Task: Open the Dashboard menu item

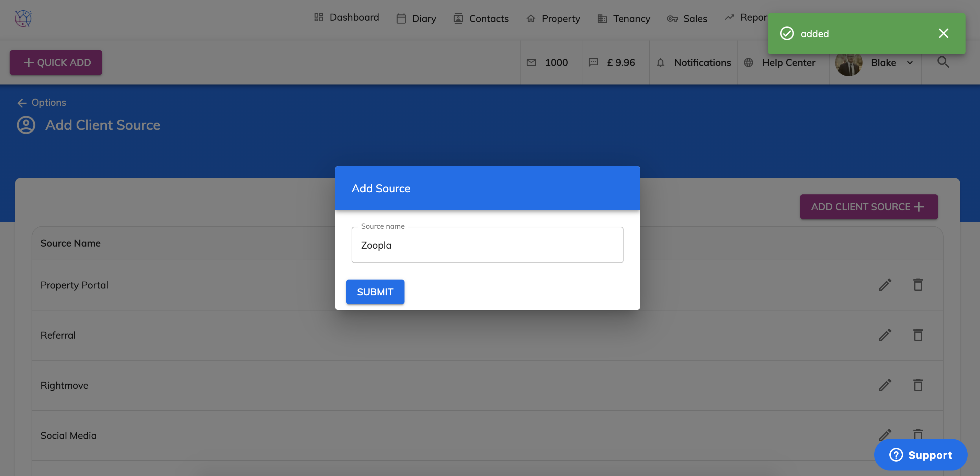Action: tap(346, 18)
